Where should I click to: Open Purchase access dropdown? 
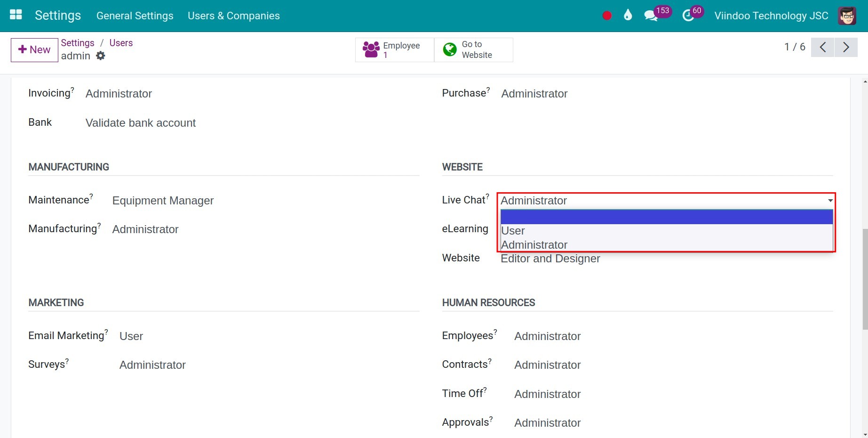coord(667,94)
